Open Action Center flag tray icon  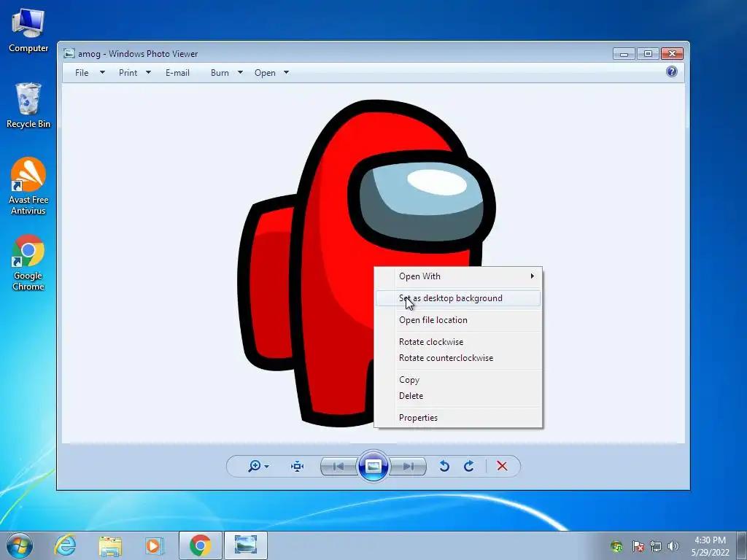[x=638, y=546]
